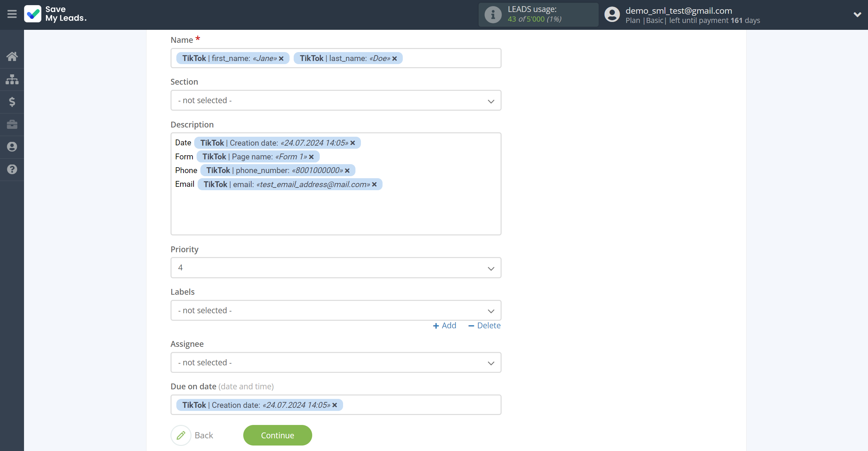Expand the account dropdown chevron
This screenshot has height=451, width=868.
coord(857,15)
